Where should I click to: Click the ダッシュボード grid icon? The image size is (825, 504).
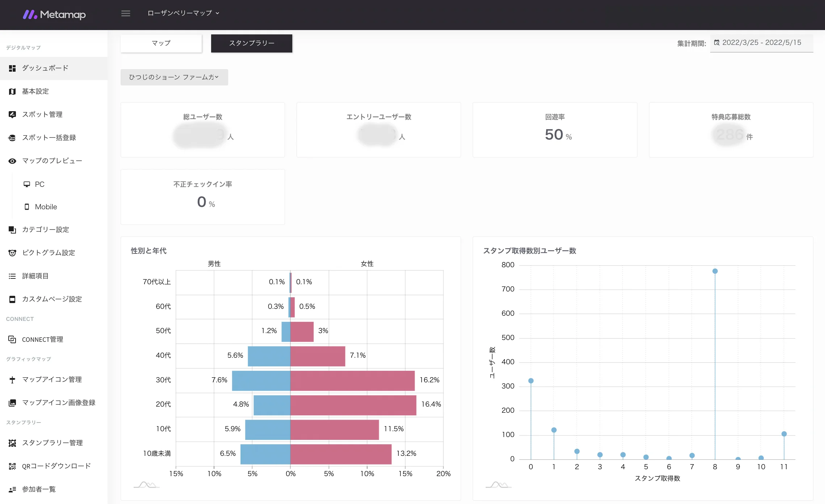tap(12, 68)
